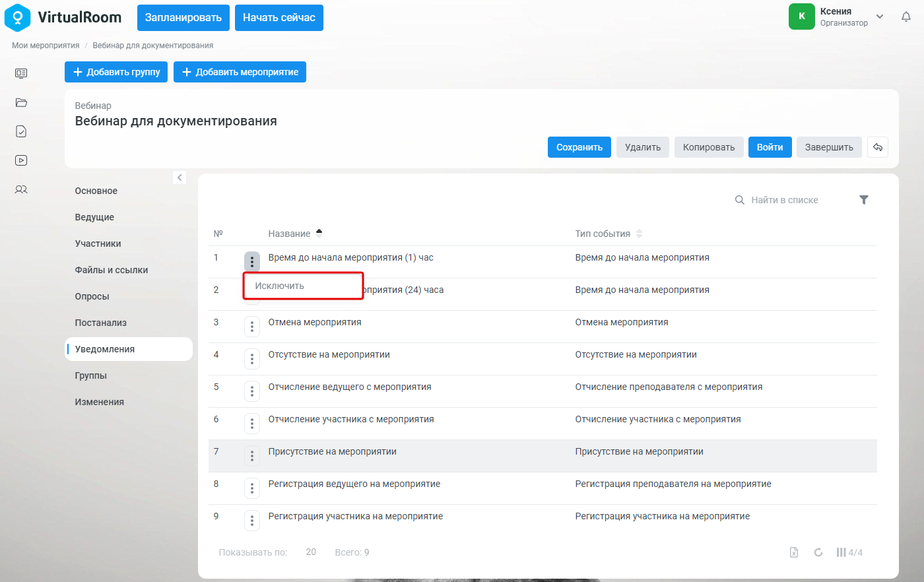Open the notifications bell
924x582 pixels.
coord(906,17)
